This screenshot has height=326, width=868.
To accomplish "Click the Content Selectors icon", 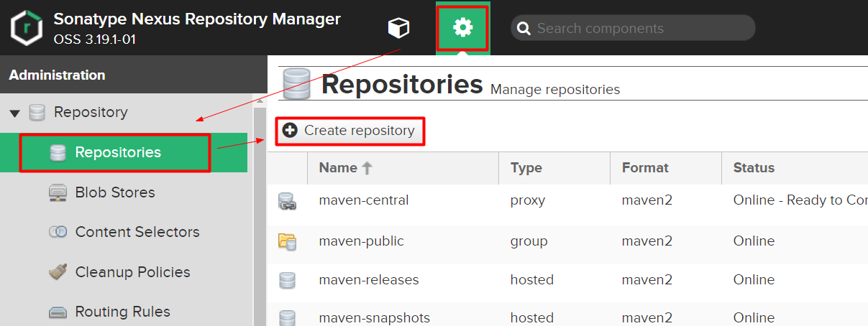I will pyautogui.click(x=58, y=232).
